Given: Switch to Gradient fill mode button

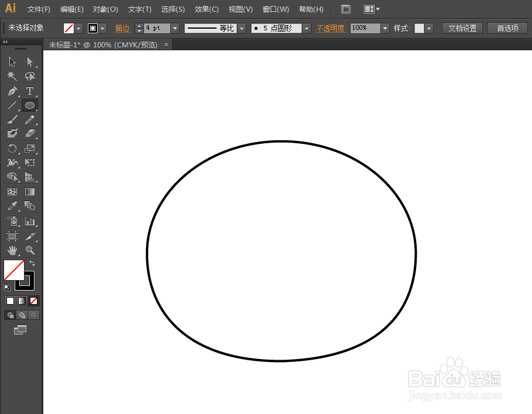Looking at the screenshot, I should 22,301.
